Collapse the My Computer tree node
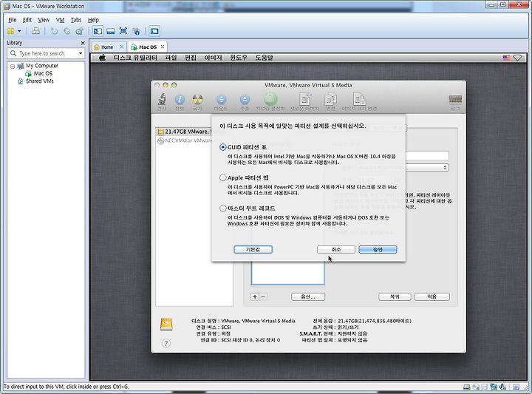Image resolution: width=532 pixels, height=394 pixels. (x=13, y=67)
